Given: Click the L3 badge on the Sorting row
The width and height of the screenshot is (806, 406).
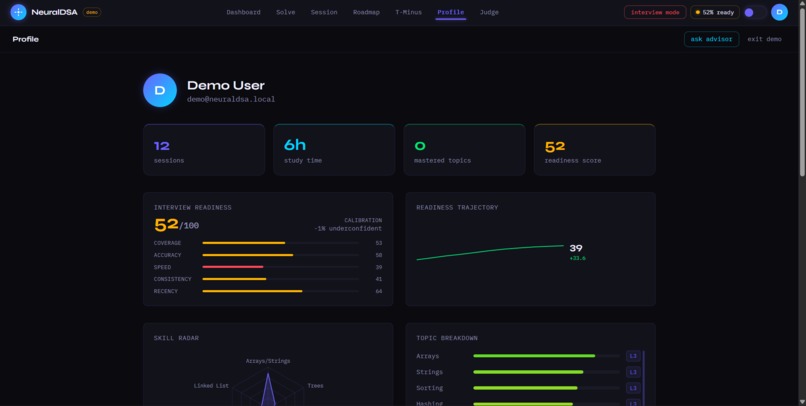Looking at the screenshot, I should click(x=633, y=388).
